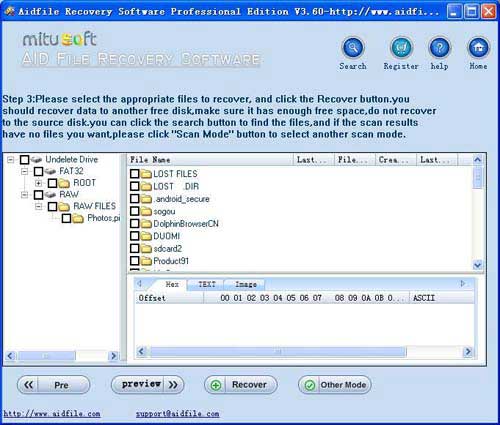Click the Offset column header in hex view
500x425 pixels.
click(x=169, y=298)
